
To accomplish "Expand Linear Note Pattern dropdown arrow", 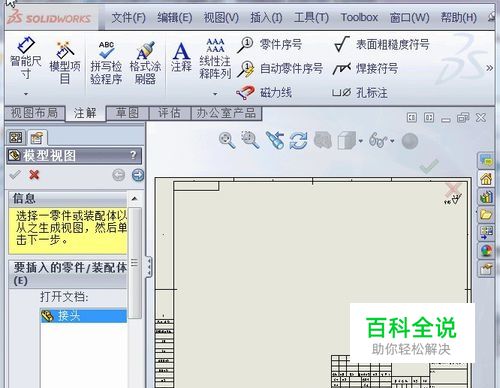I will click(215, 94).
